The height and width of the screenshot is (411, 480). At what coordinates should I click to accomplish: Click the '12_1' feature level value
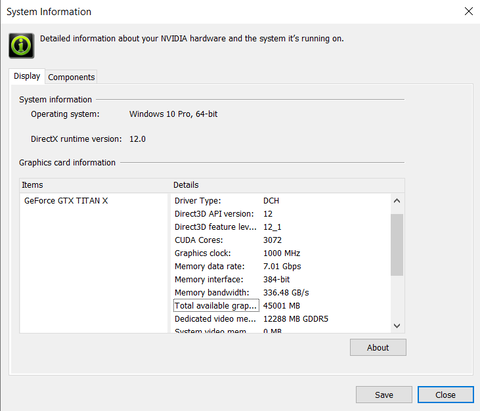[x=272, y=227]
